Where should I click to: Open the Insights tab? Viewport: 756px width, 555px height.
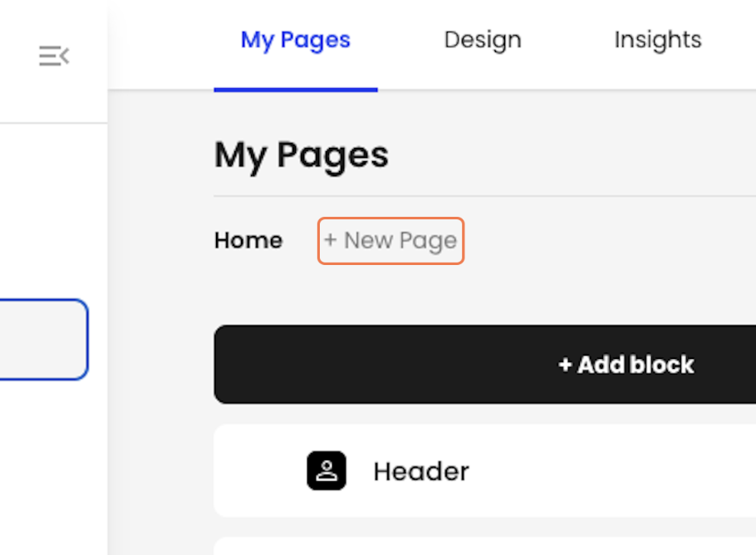tap(658, 40)
